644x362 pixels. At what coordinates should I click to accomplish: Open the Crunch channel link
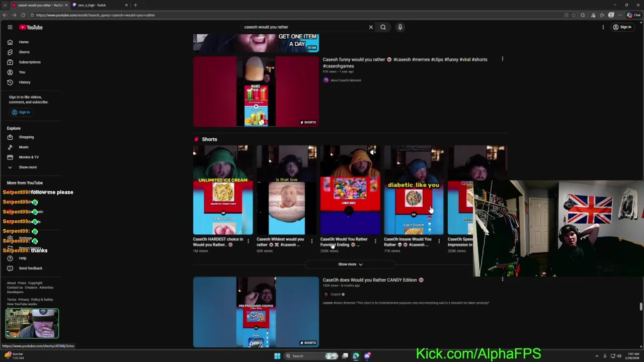point(336,295)
